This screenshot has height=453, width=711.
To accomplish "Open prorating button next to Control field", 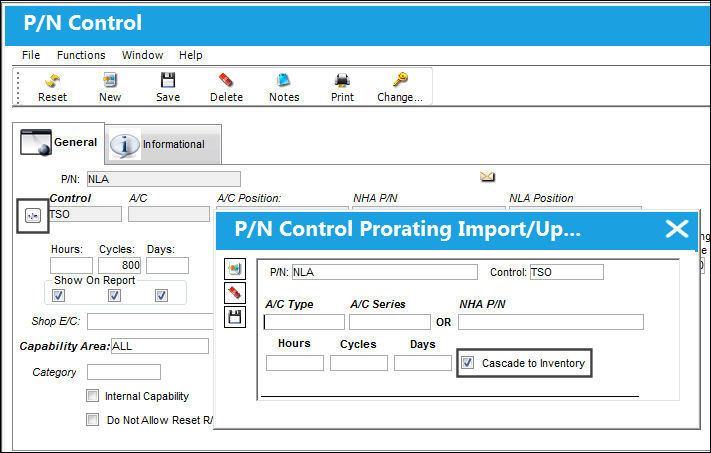I will pyautogui.click(x=33, y=216).
